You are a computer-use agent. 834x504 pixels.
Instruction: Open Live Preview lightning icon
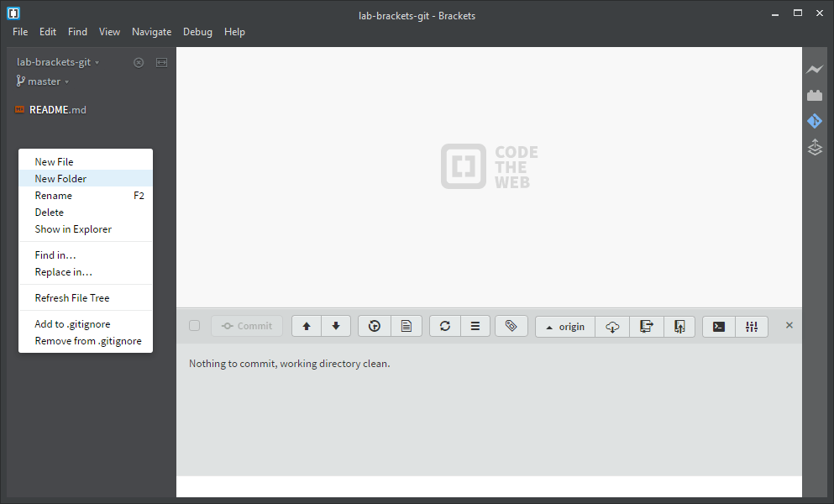point(815,69)
